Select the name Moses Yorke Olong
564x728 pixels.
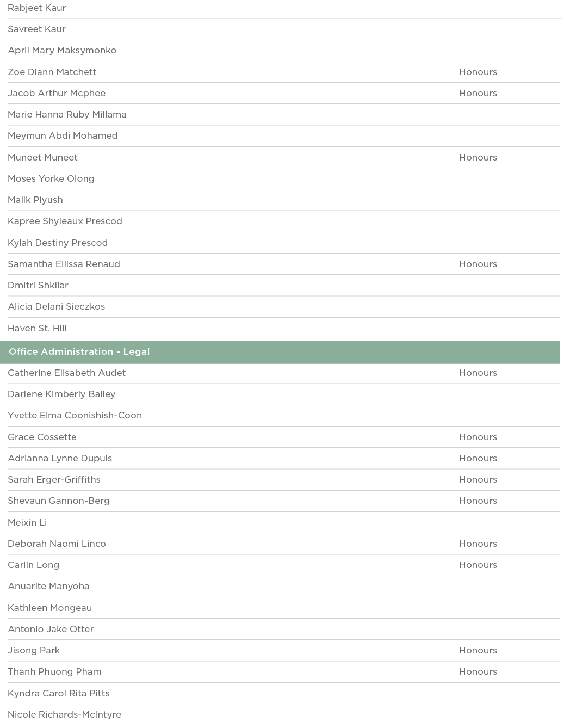[51, 179]
